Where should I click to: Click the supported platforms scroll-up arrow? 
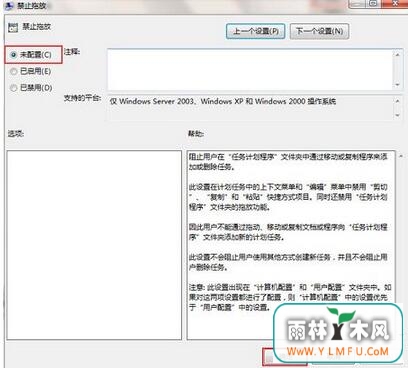click(398, 101)
